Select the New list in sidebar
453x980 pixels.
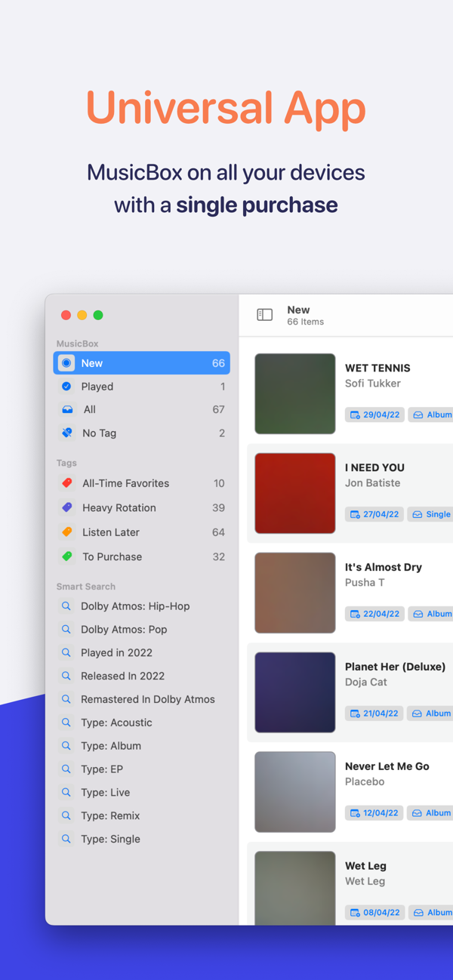click(x=142, y=363)
